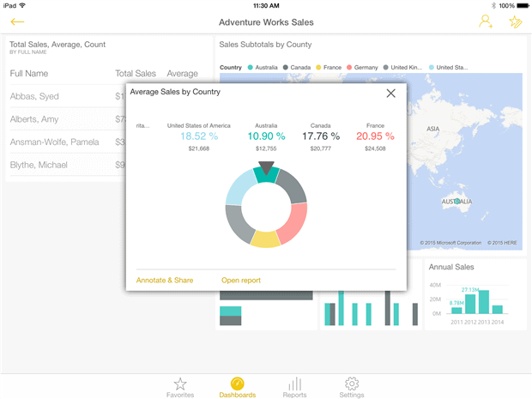532x399 pixels.
Task: Select the Alberts, Amy row
Action: coord(68,119)
